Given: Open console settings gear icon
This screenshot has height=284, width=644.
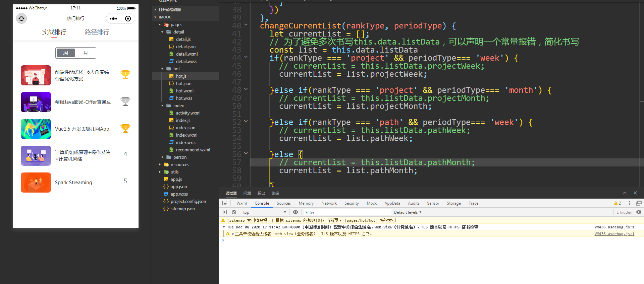Looking at the screenshot, I should (639, 212).
